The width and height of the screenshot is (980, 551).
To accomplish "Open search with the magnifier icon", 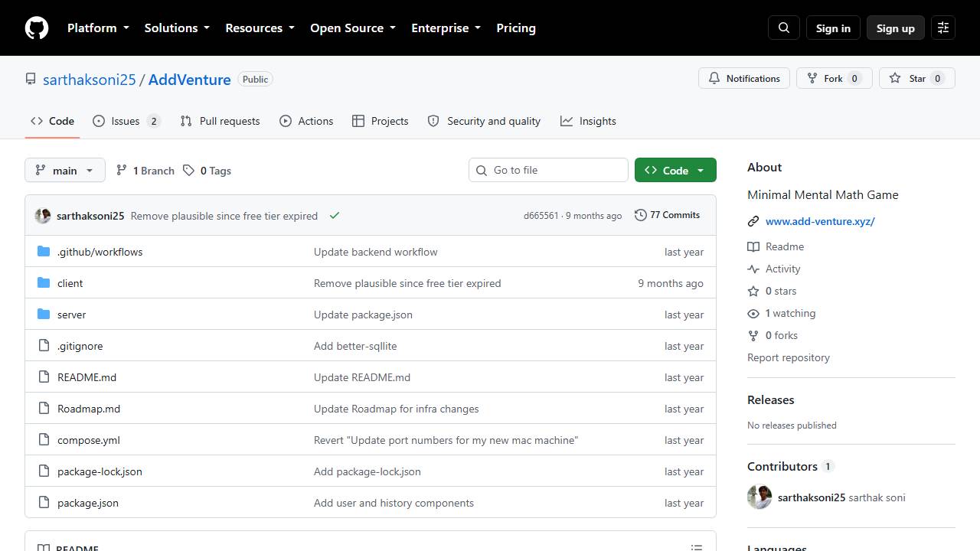I will 784,28.
